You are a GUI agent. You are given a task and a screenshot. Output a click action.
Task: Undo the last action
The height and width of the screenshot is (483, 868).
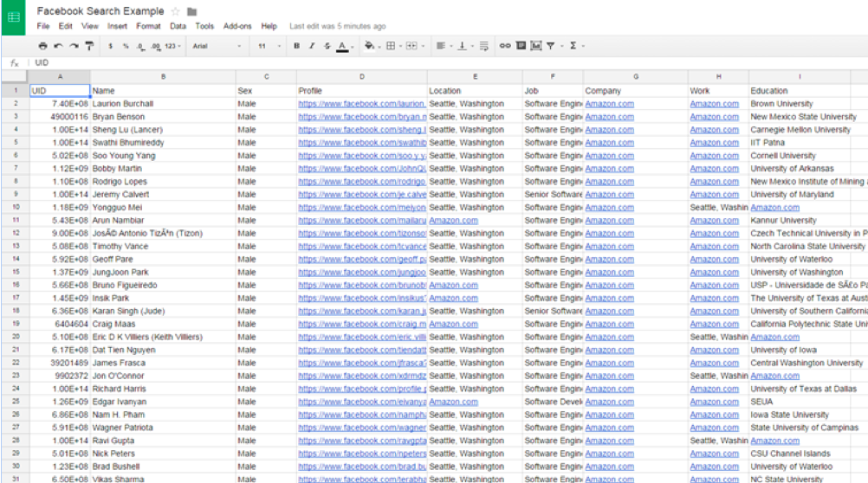(58, 46)
